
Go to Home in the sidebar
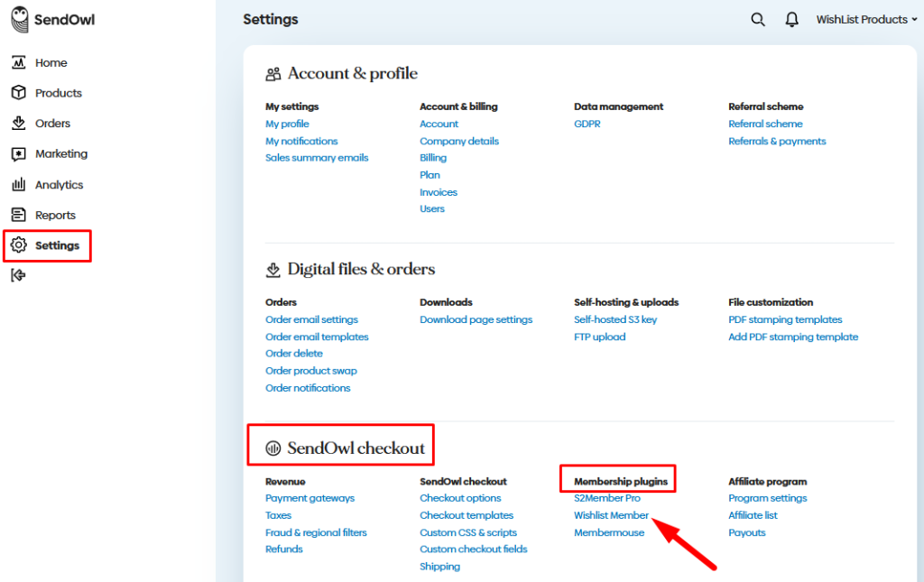(51, 62)
